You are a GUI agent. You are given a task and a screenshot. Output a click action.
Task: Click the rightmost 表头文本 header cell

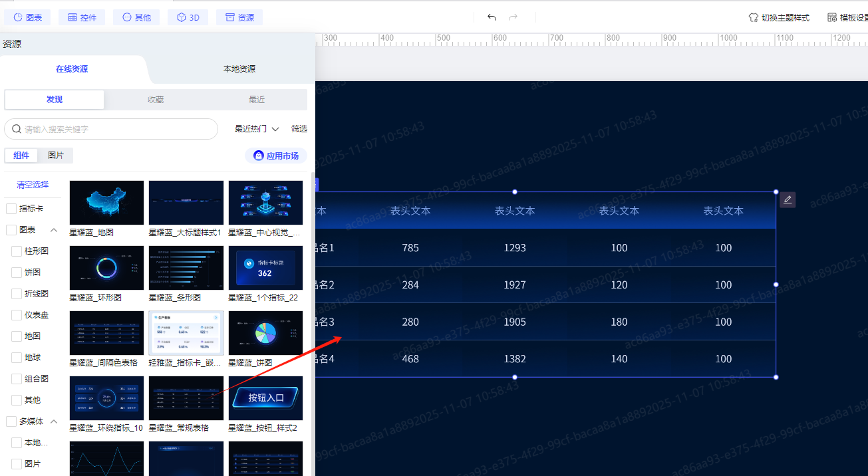click(724, 211)
